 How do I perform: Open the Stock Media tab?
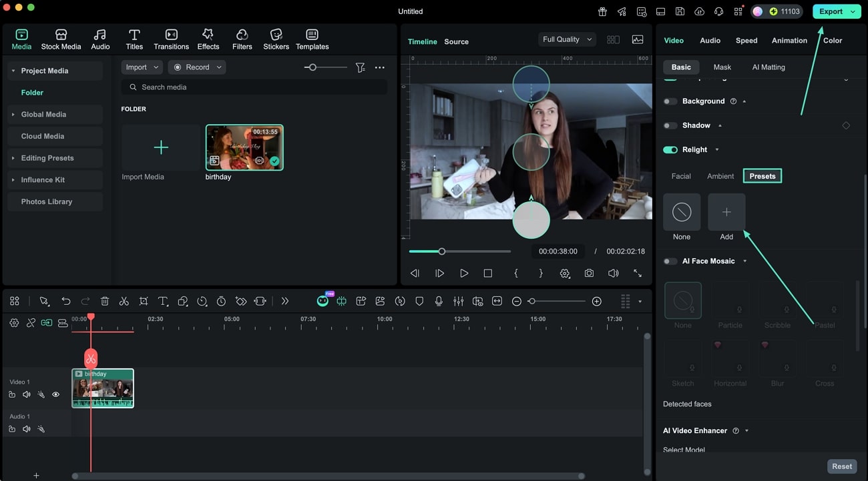61,38
